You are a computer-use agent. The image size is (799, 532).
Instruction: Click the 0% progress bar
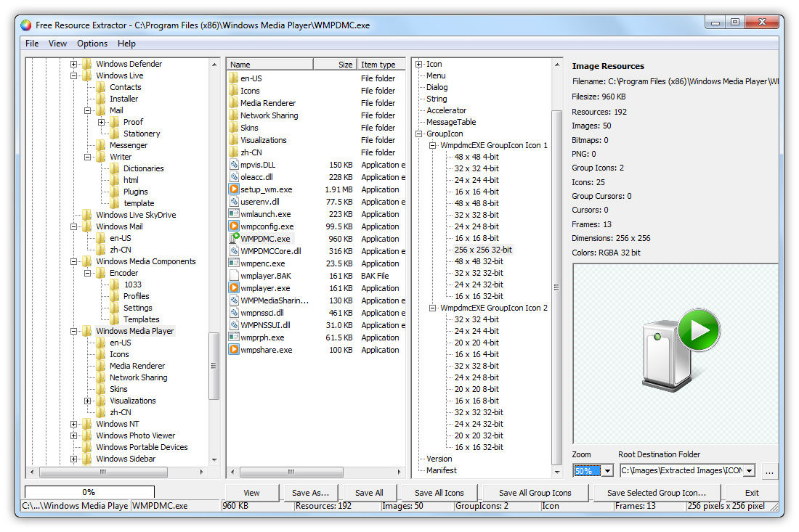point(89,492)
